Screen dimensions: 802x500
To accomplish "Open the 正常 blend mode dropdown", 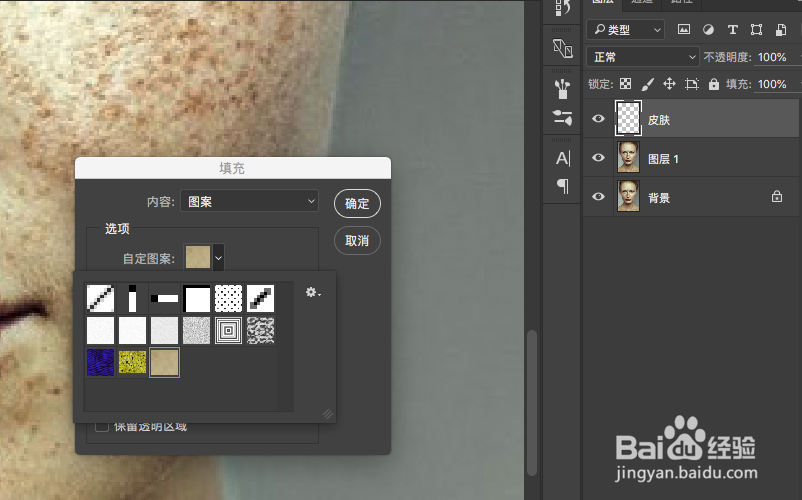I will click(642, 57).
